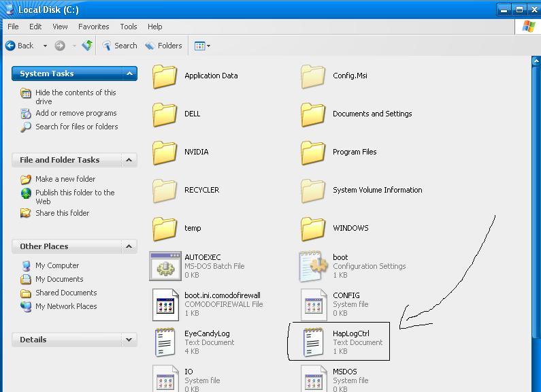The width and height of the screenshot is (541, 392).
Task: Select the boot configuration settings icon
Action: [x=313, y=266]
